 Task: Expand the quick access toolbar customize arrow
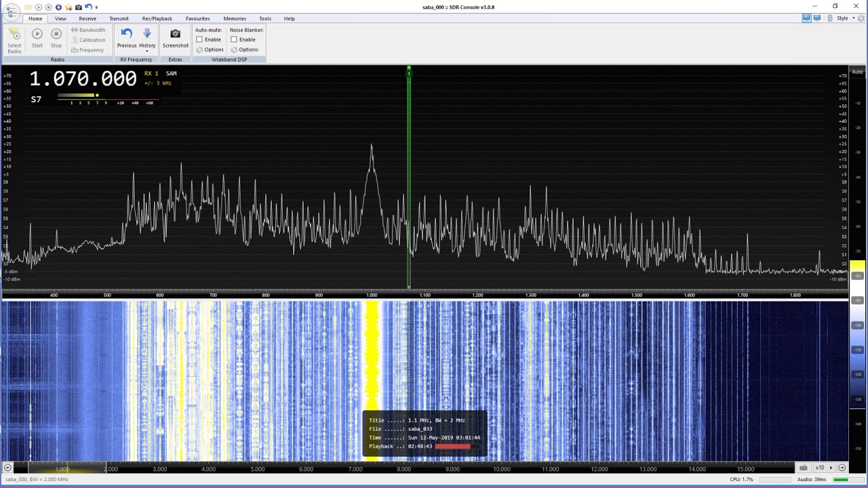pos(96,7)
